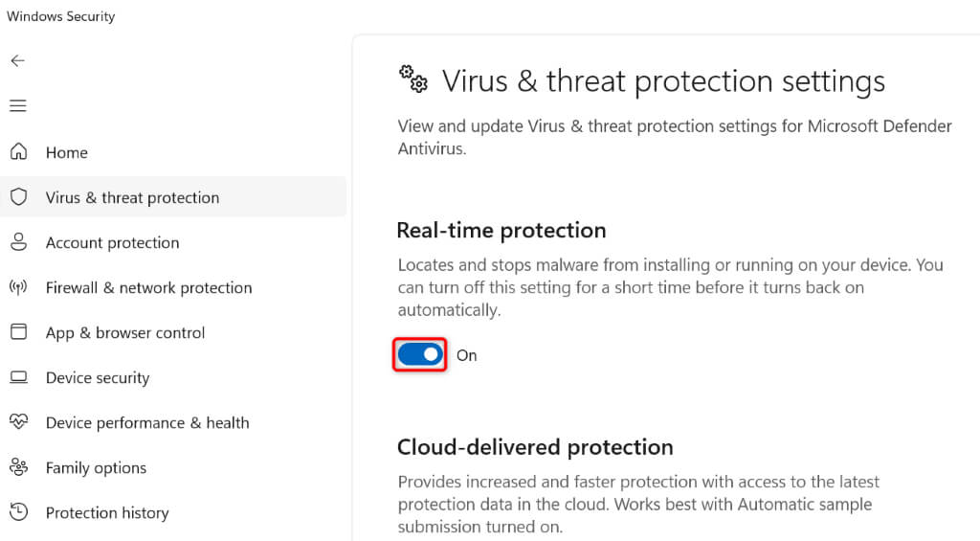Click the Device performance heart icon
This screenshot has height=541, width=980.
[18, 422]
